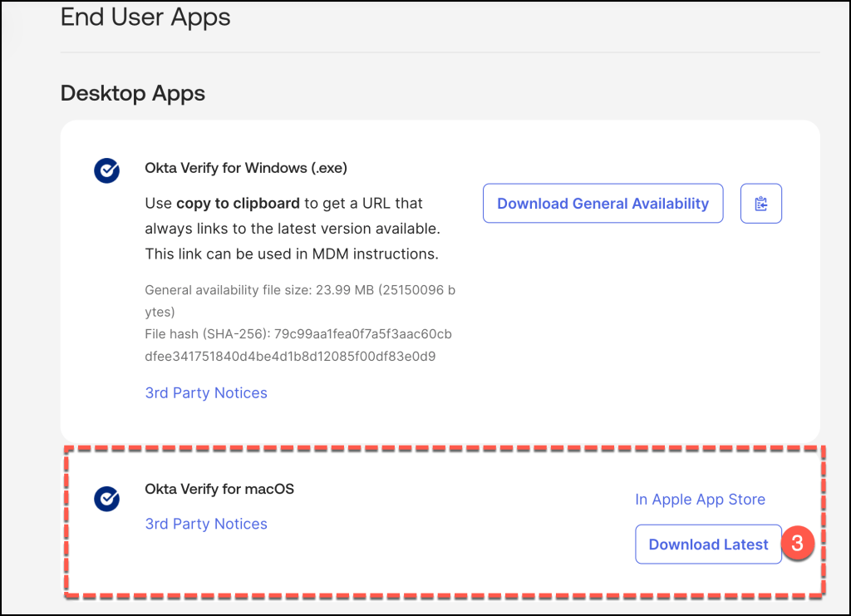The width and height of the screenshot is (851, 616).
Task: Follow the In Apple App Store link
Action: tap(700, 500)
